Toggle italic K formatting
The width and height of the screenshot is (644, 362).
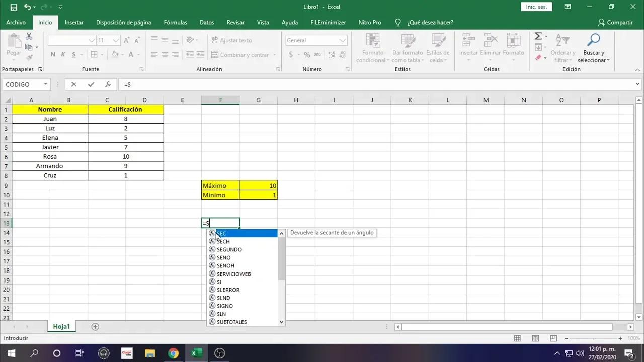pos(63,55)
